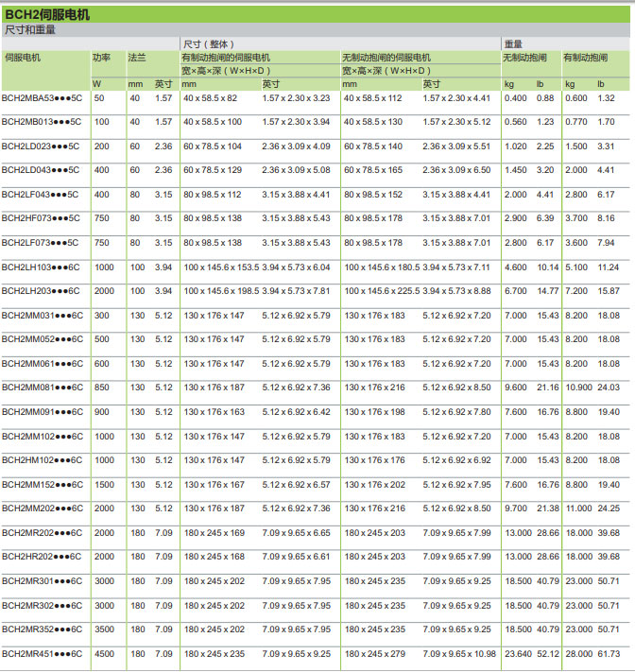The width and height of the screenshot is (635, 672).
Task: Select the 23.640 kg weight cell
Action: click(x=518, y=653)
